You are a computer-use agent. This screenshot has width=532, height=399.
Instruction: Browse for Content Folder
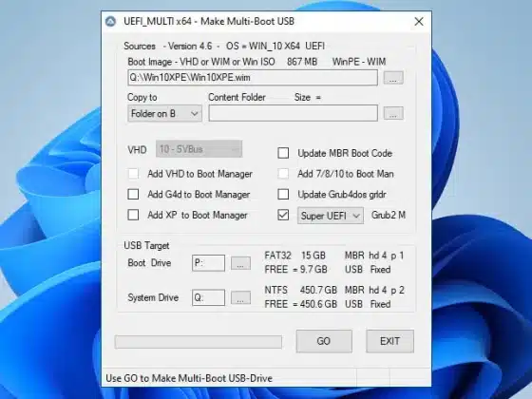pos(393,113)
